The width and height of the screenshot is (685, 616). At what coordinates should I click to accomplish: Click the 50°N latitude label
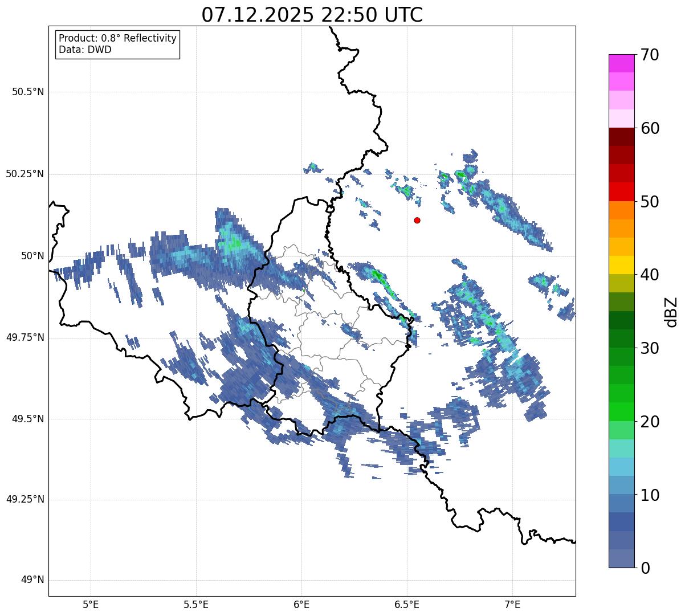32,256
